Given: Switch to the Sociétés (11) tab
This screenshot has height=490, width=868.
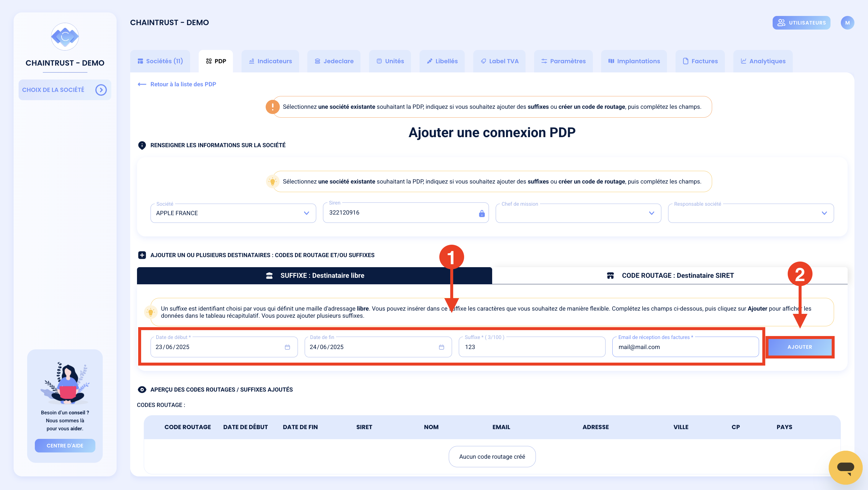Looking at the screenshot, I should click(160, 61).
